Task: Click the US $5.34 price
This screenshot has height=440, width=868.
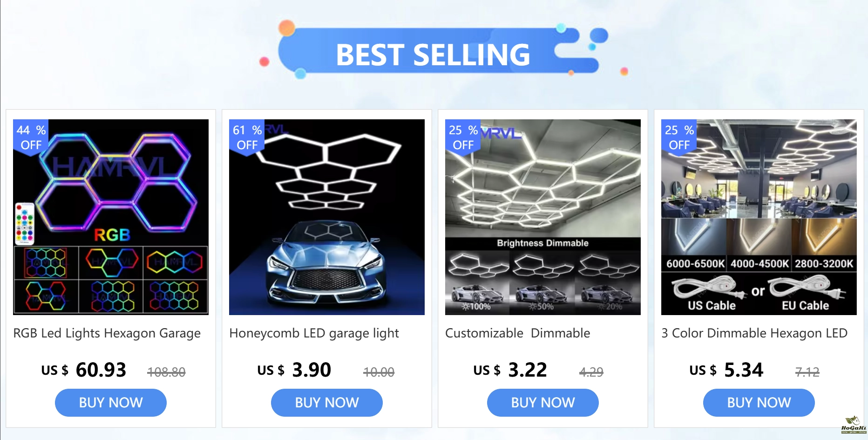Action: tap(726, 370)
